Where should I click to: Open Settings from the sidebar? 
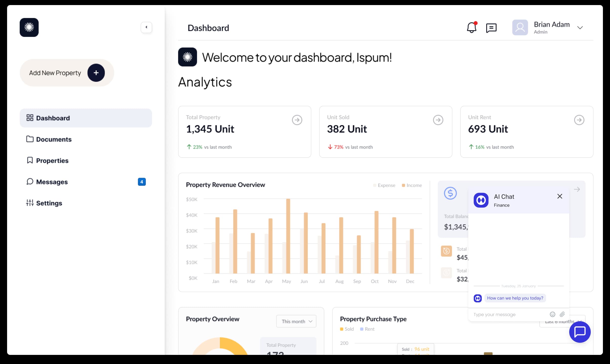(x=49, y=203)
